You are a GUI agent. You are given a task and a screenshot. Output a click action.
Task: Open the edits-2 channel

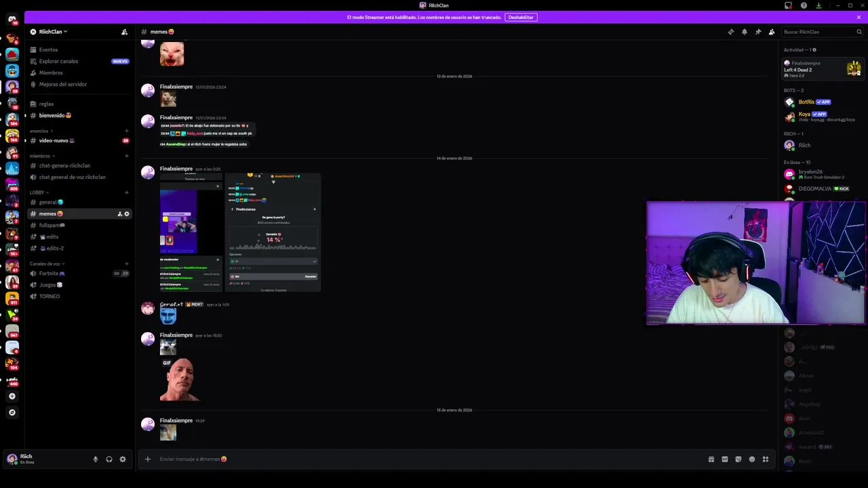coord(51,248)
